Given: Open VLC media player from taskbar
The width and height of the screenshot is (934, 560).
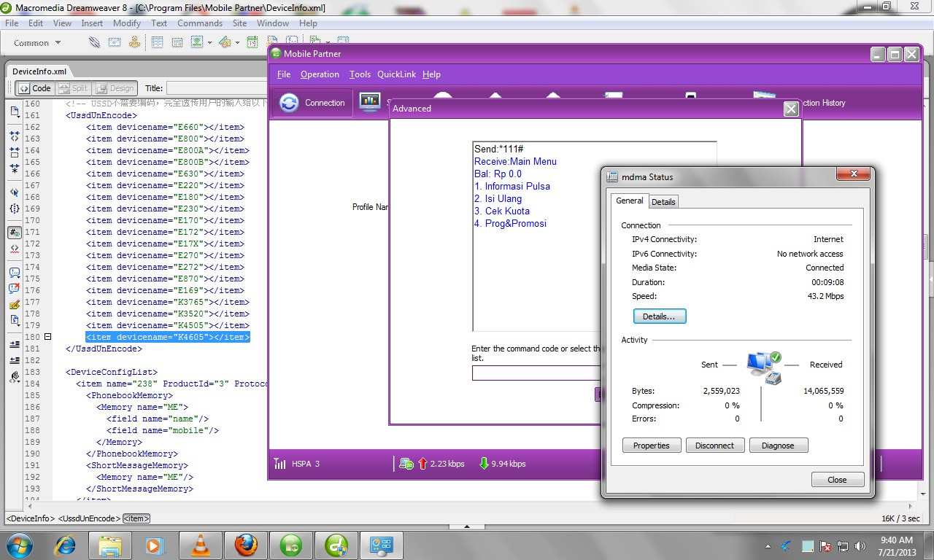Looking at the screenshot, I should click(200, 545).
